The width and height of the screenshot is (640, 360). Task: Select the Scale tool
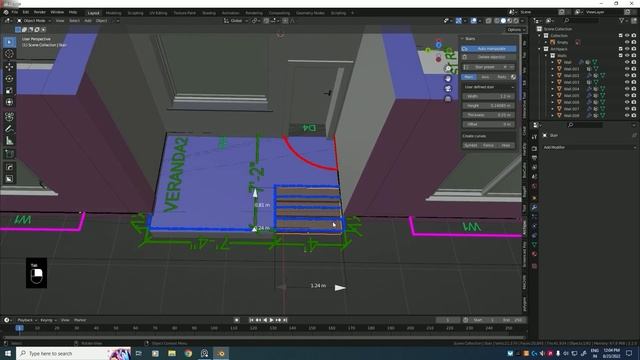pyautogui.click(x=9, y=91)
